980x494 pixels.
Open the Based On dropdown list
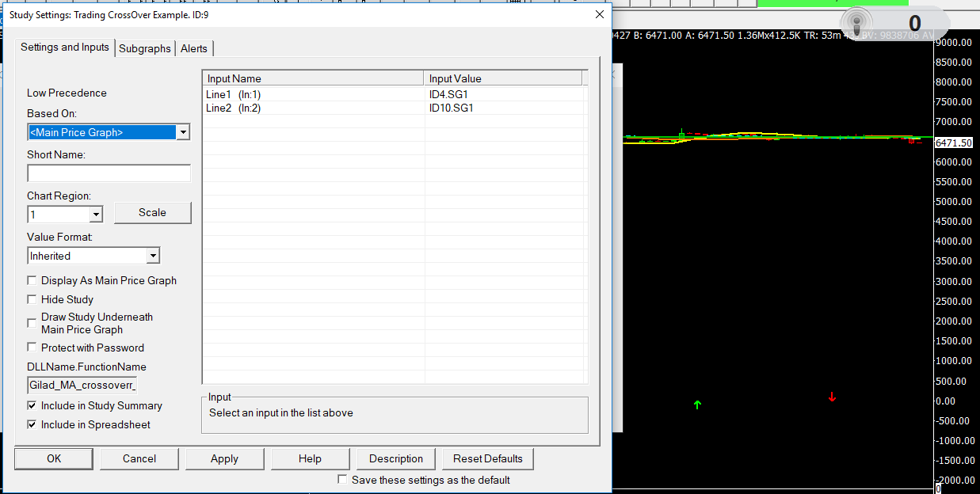[x=183, y=132]
